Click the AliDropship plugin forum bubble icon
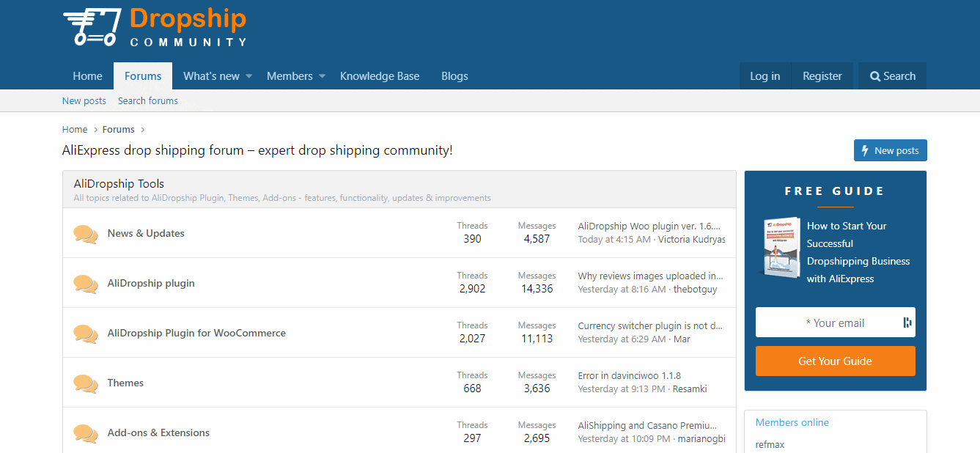This screenshot has height=453, width=980. pos(86,284)
